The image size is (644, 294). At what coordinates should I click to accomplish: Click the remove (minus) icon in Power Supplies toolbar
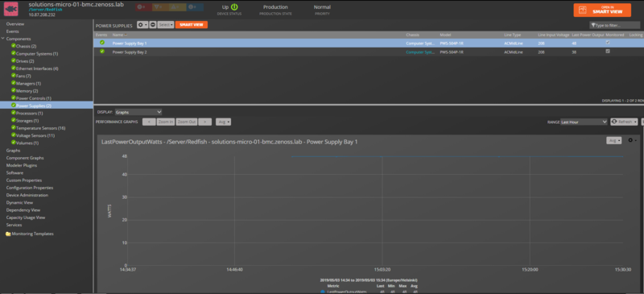152,25
